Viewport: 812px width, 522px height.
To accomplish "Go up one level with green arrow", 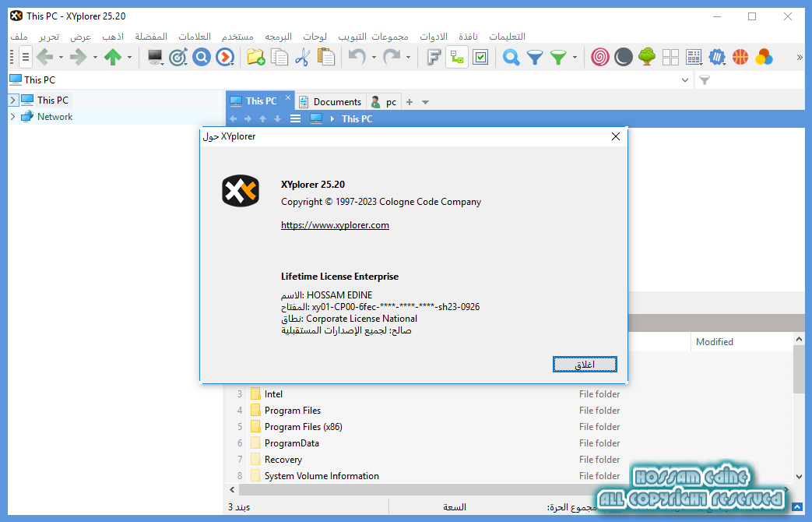I will click(113, 57).
